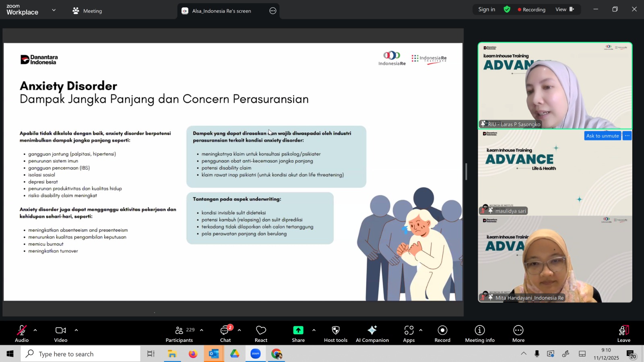Open the Chat panel with unread messages
Image resolution: width=644 pixels, height=362 pixels.
coord(225,333)
